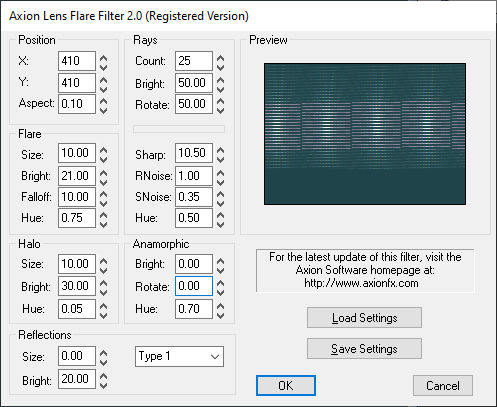This screenshot has height=407, width=497.
Task: Decrease Rays Sharp with down arrow
Action: (x=220, y=159)
